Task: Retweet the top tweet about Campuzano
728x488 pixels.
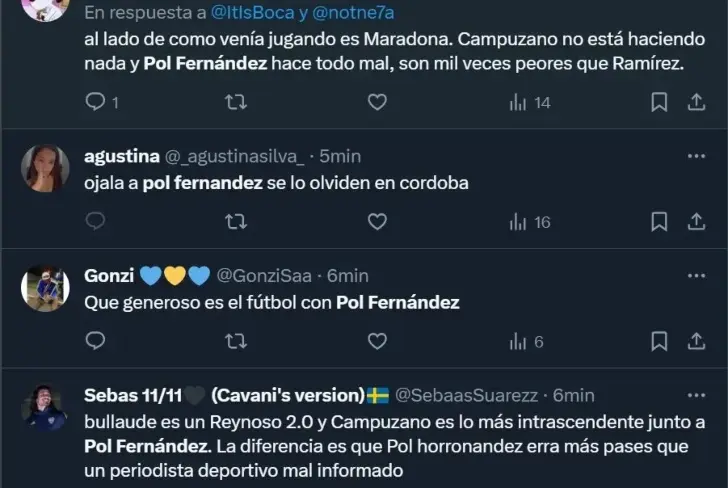Action: click(236, 102)
